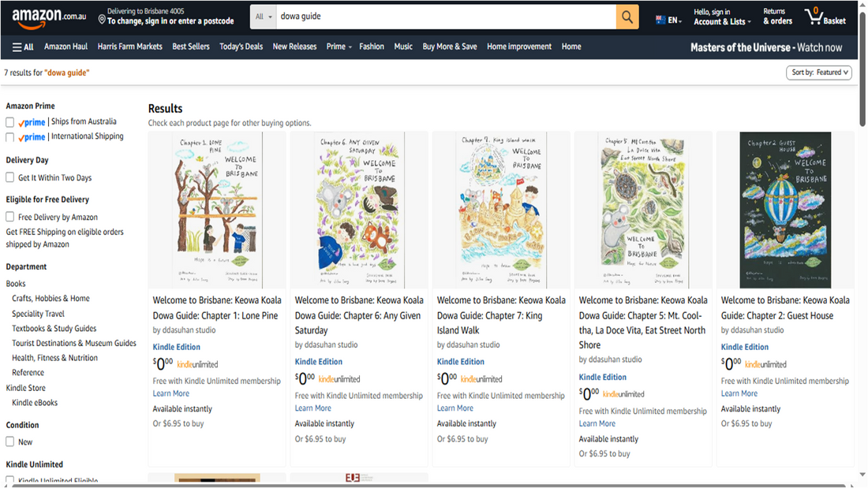Click Learn More under Chapter 7
Viewport: 868px width, 488px height.
(455, 408)
